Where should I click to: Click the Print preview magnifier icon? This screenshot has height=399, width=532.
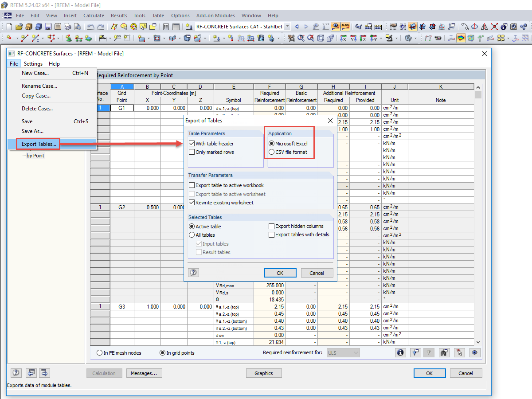click(x=78, y=27)
